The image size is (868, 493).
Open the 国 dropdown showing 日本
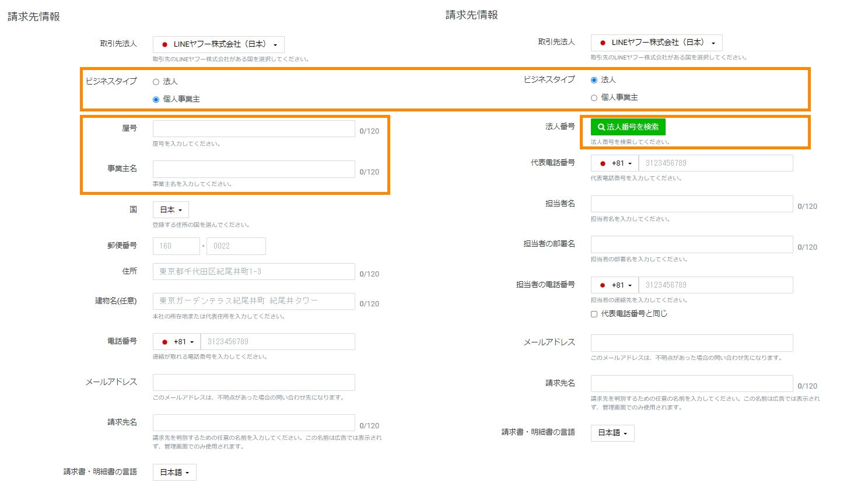pos(171,210)
